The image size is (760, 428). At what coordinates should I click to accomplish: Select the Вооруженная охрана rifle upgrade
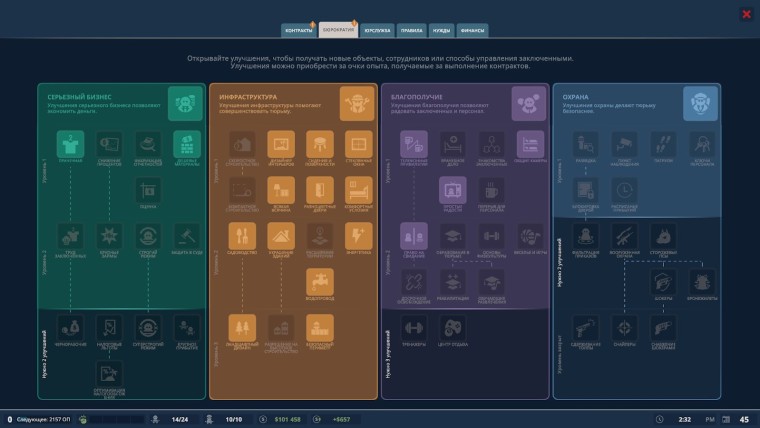pyautogui.click(x=624, y=236)
